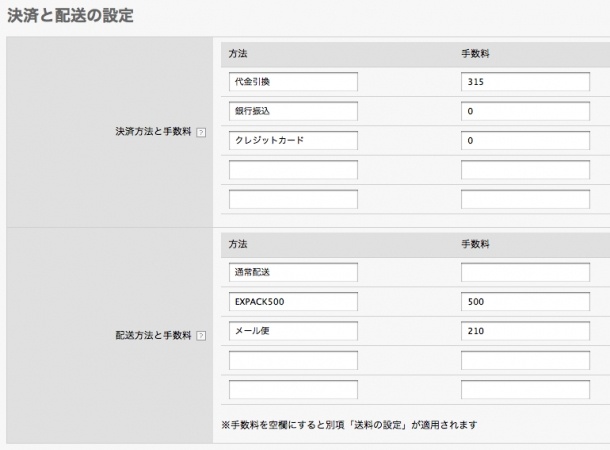This screenshot has height=450, width=610.
Task: Select the 代金引換 payment method field
Action: tap(293, 82)
